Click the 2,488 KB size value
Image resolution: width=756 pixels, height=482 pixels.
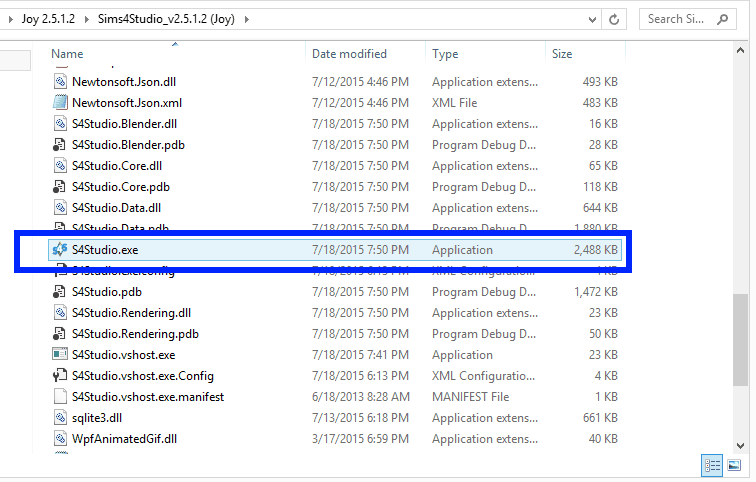tap(595, 250)
